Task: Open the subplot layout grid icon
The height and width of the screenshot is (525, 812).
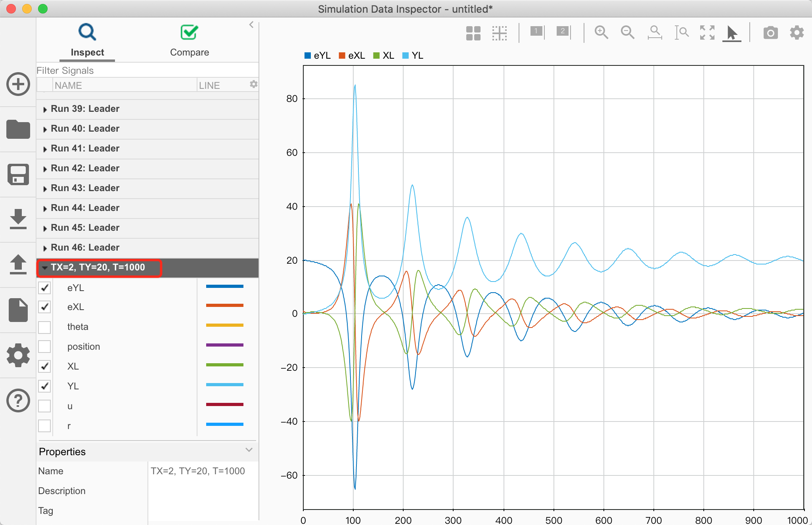Action: (473, 33)
